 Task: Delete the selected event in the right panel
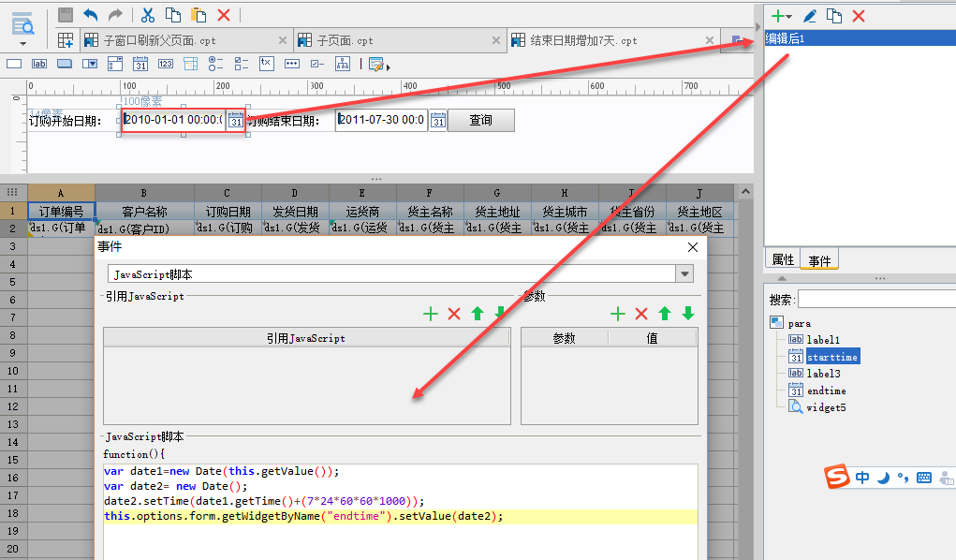click(859, 16)
